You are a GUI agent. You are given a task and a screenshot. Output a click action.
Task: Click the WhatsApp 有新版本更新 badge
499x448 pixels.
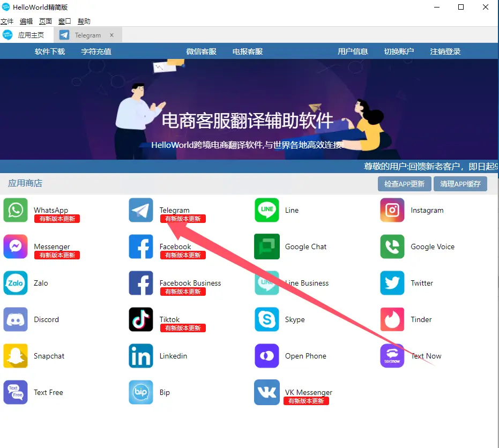click(x=57, y=219)
